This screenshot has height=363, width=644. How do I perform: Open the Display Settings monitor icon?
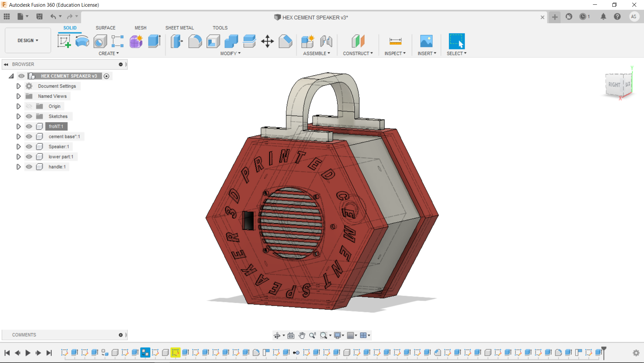pos(338,335)
